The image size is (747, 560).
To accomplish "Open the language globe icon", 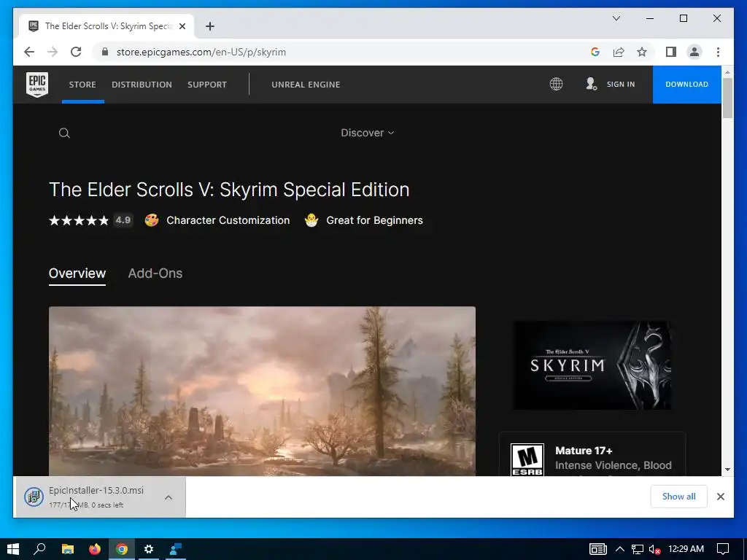I will (x=556, y=85).
